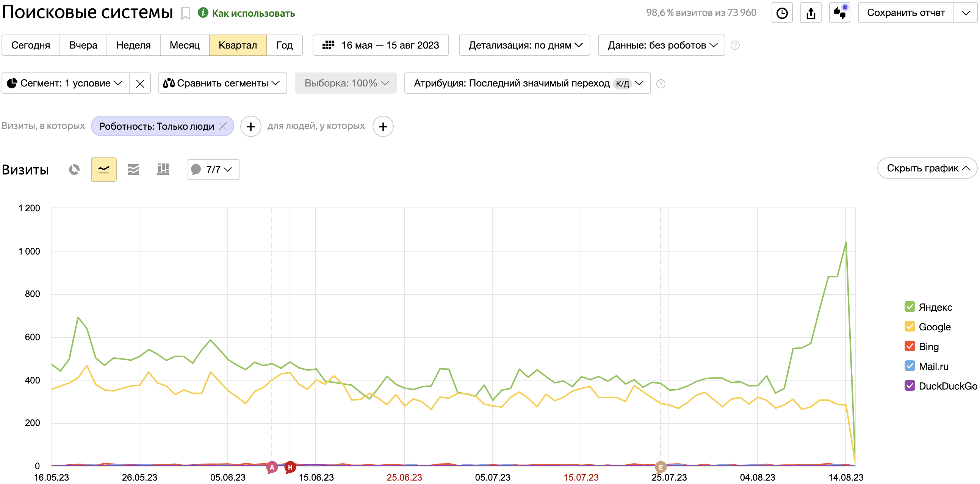The height and width of the screenshot is (484, 980).
Task: Remove Роботность: Только люди filter chip
Action: 223,126
